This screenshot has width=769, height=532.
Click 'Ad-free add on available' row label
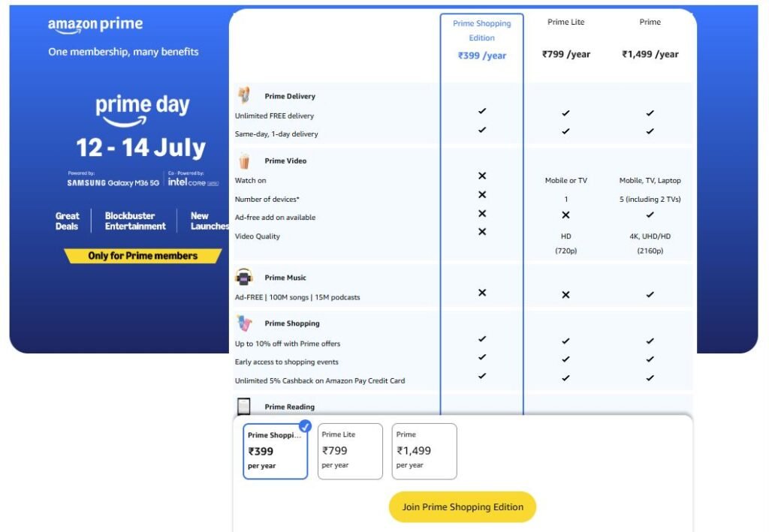tap(275, 218)
